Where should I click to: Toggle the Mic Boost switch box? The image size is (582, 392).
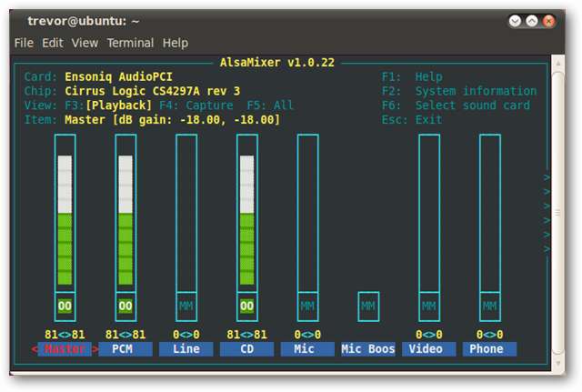[368, 307]
